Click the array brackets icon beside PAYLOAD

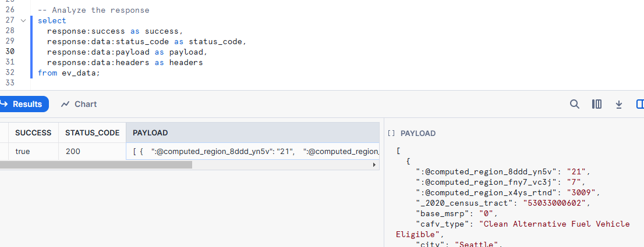(391, 133)
